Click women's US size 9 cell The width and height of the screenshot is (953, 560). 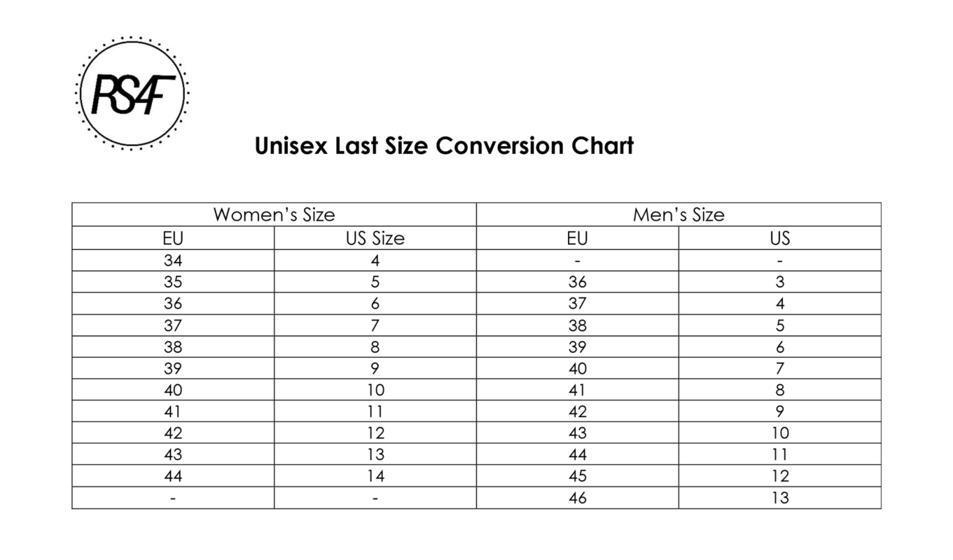point(375,368)
